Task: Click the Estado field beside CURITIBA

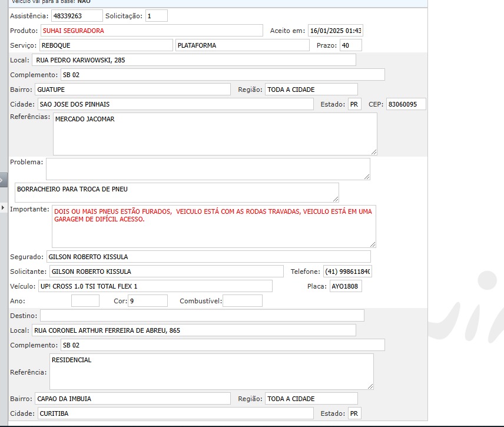Action: tap(354, 413)
